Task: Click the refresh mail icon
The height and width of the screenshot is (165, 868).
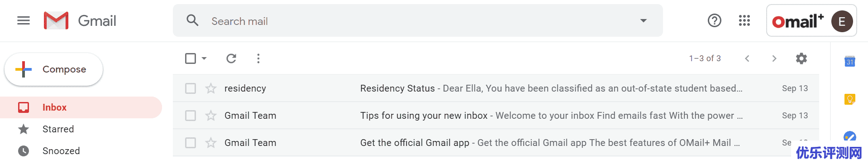Action: coord(231,58)
